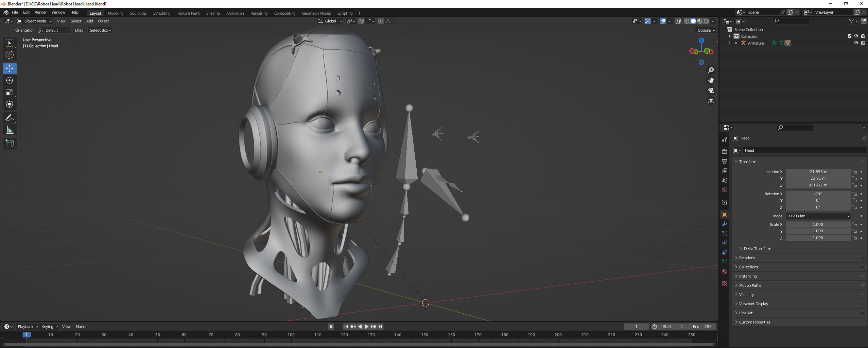Select the Transform tool
The image size is (868, 348).
pyautogui.click(x=10, y=104)
